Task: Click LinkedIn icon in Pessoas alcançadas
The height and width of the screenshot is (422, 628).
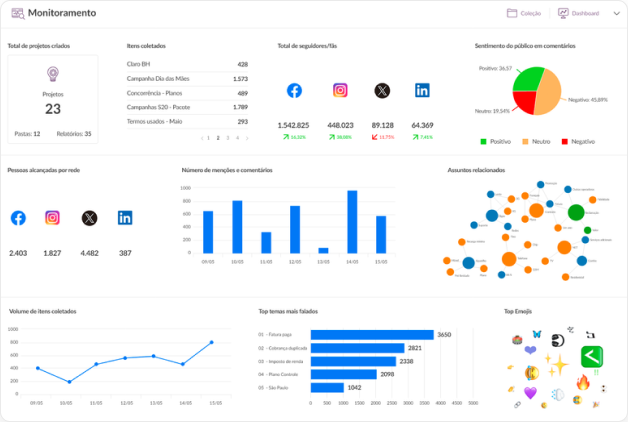Action: [x=125, y=218]
